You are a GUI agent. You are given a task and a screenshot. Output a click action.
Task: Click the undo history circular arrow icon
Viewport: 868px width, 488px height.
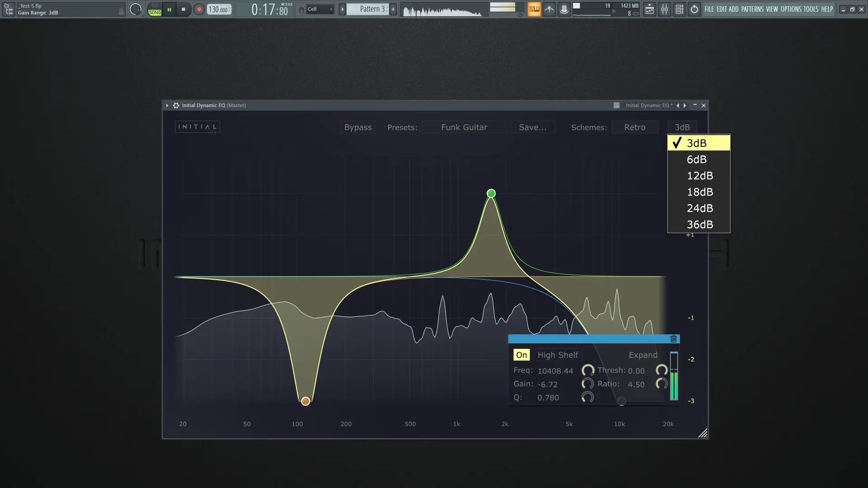[694, 9]
